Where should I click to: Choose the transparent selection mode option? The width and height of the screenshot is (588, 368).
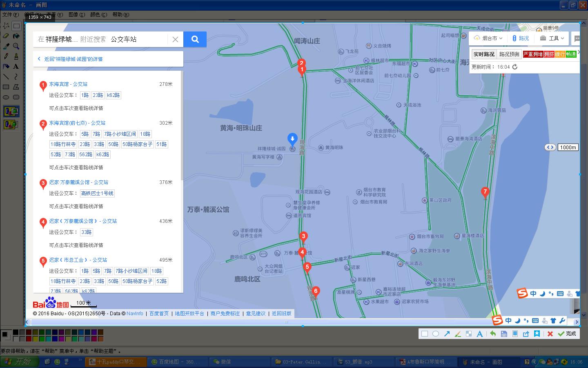pyautogui.click(x=11, y=124)
